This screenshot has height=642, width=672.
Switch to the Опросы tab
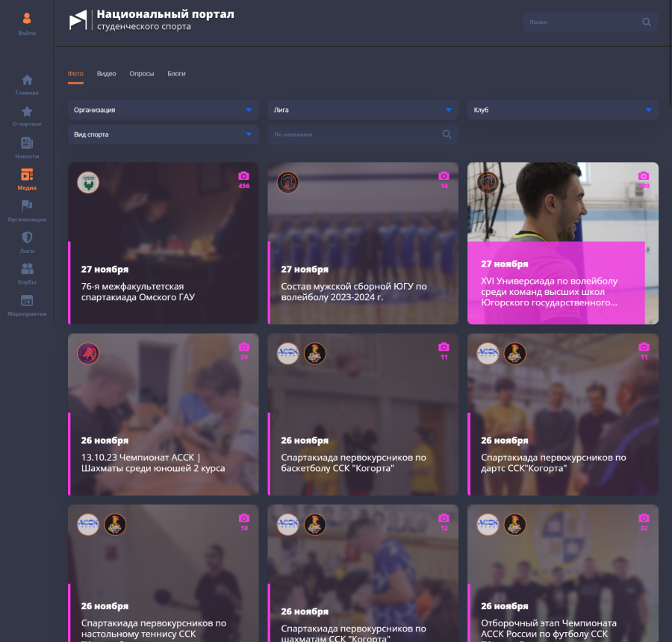click(x=141, y=74)
